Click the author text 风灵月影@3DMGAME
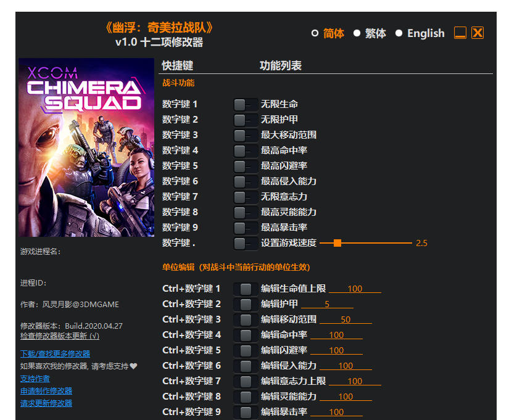509x420 pixels. (80, 305)
